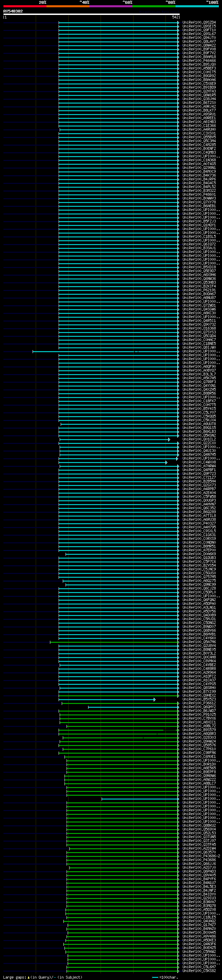Image resolution: width=222 pixels, height=980 pixels.
Task: Click the red 20% identity legend segment
Action: 25,6
